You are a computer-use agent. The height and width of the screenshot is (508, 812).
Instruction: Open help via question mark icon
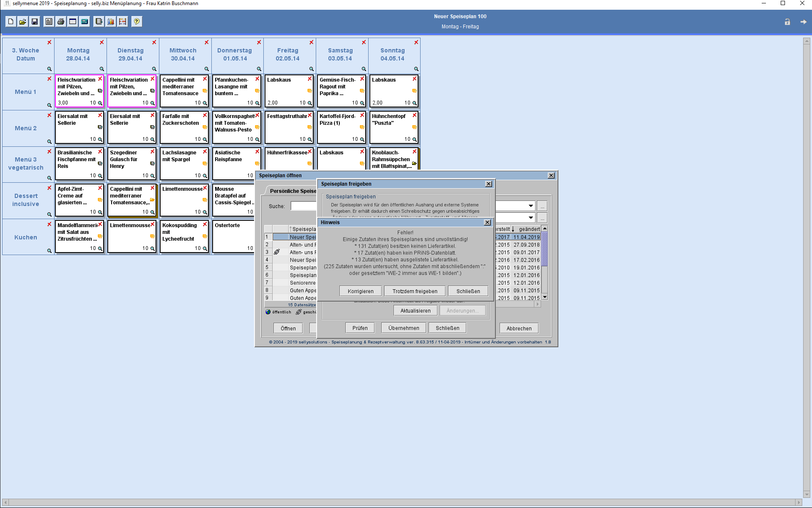137,22
